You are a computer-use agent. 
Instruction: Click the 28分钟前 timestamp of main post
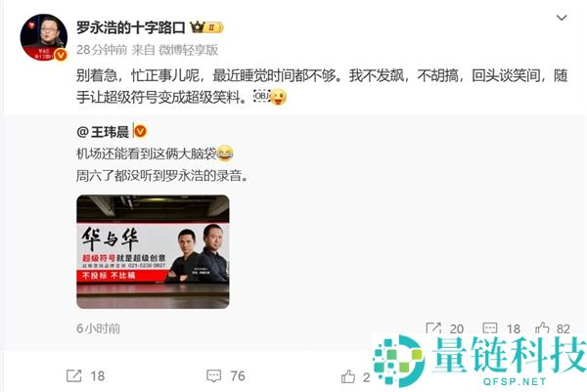coord(102,50)
